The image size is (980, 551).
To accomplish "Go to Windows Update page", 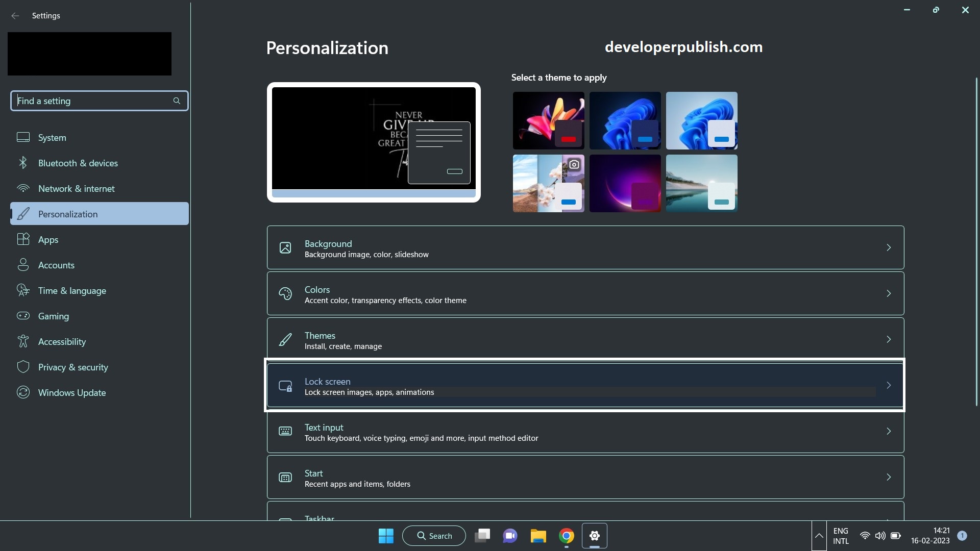I will coord(71,393).
